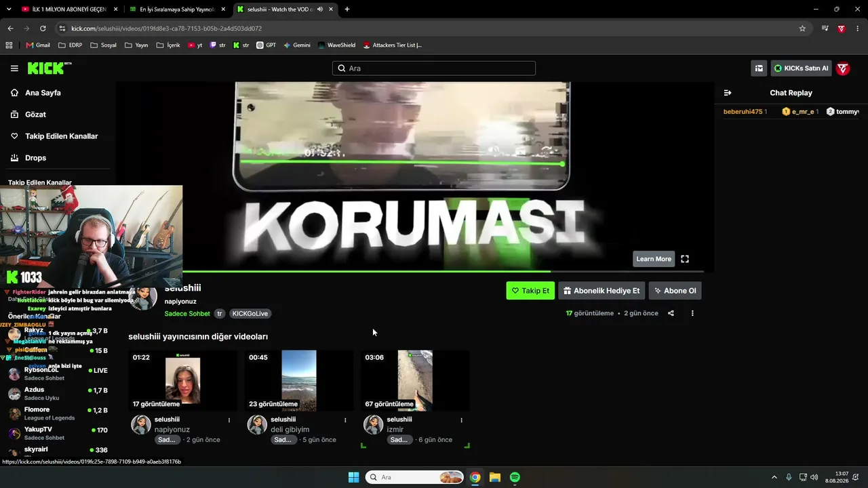This screenshot has width=868, height=488.
Task: Expand the İçerik bookmarks folder
Action: coord(168,45)
